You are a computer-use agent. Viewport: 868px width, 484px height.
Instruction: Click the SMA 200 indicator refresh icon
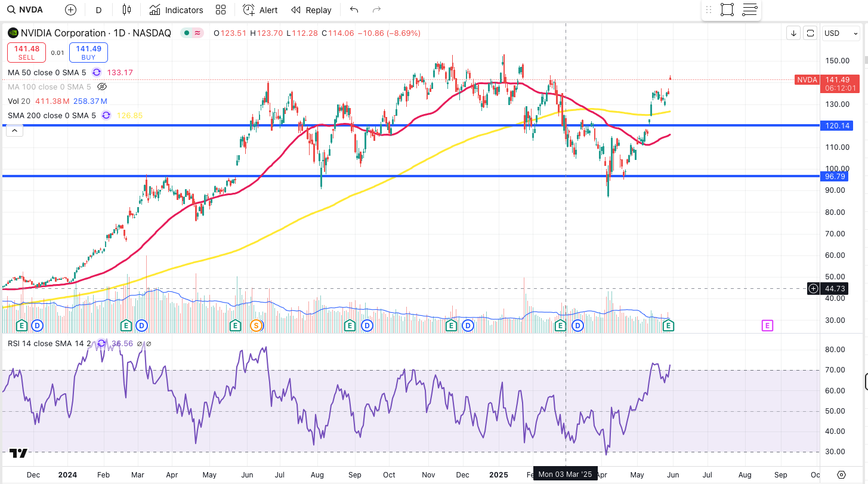pos(106,115)
